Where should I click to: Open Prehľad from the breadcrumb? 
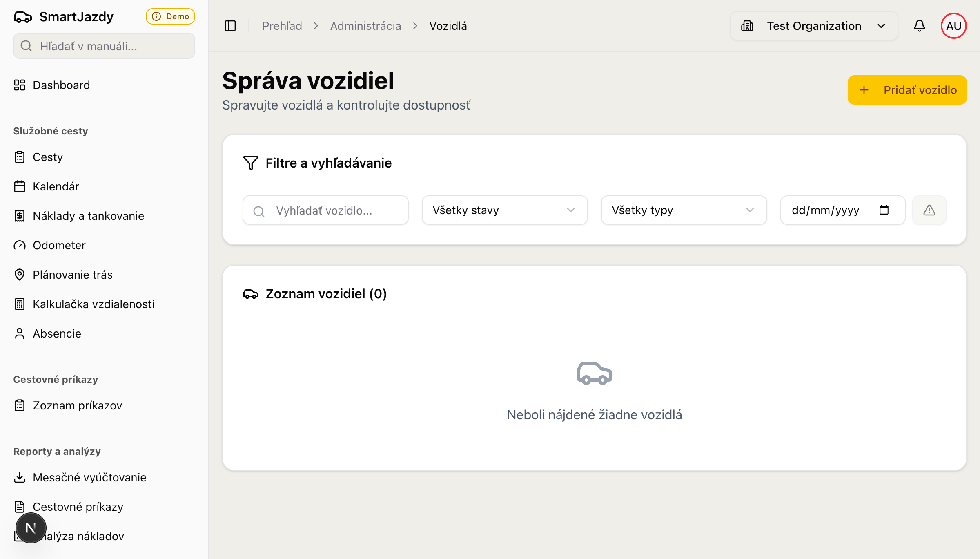click(282, 25)
